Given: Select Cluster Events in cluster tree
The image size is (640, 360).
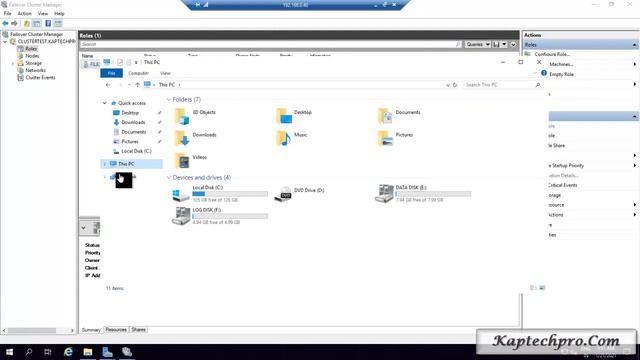Looking at the screenshot, I should (40, 78).
